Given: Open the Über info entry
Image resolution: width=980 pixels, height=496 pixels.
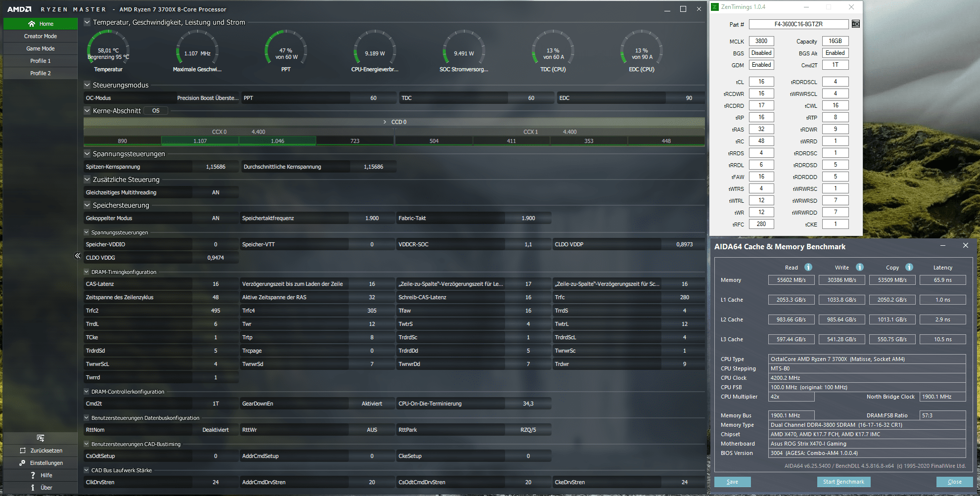Looking at the screenshot, I should (x=41, y=488).
